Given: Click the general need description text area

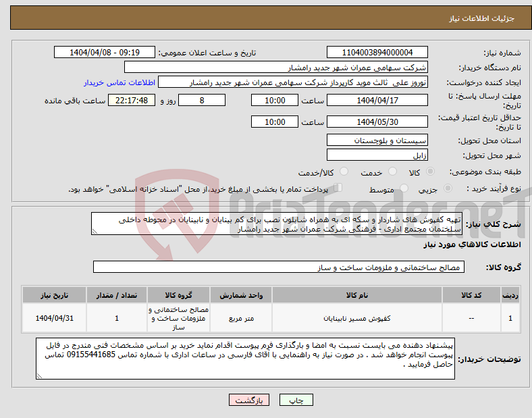Looking at the screenshot, I should tap(277, 224).
